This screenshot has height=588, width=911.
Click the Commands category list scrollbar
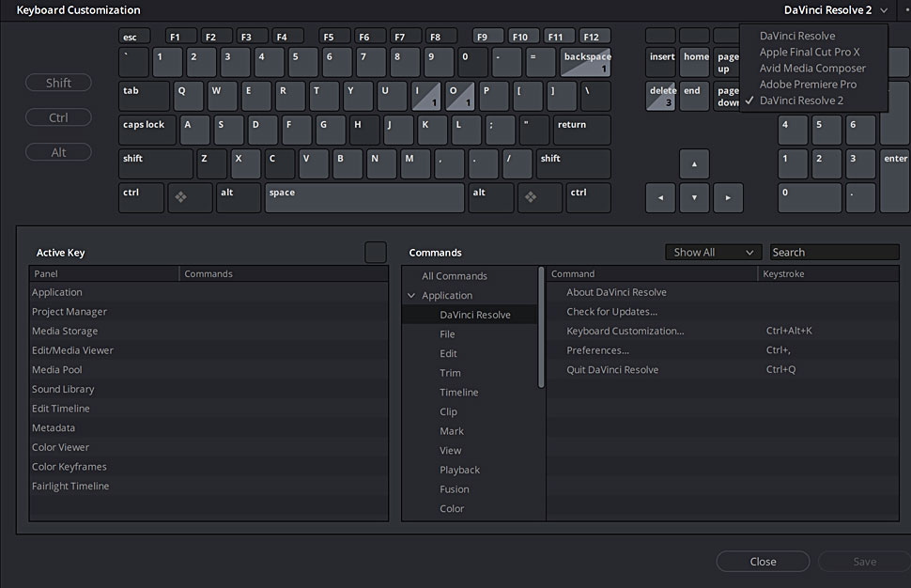[542, 328]
